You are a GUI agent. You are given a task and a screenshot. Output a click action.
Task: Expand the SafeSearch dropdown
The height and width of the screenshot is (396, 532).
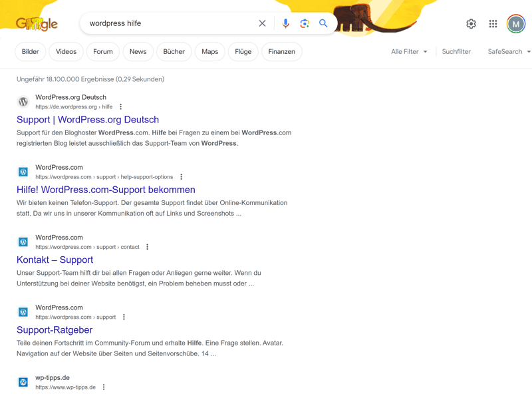coord(509,51)
